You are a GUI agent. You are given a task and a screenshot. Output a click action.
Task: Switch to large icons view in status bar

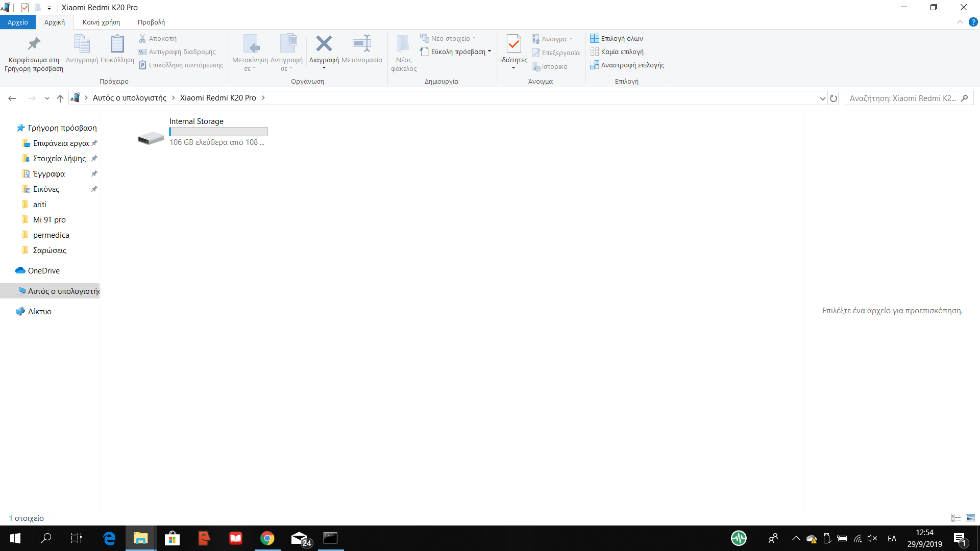pos(970,518)
